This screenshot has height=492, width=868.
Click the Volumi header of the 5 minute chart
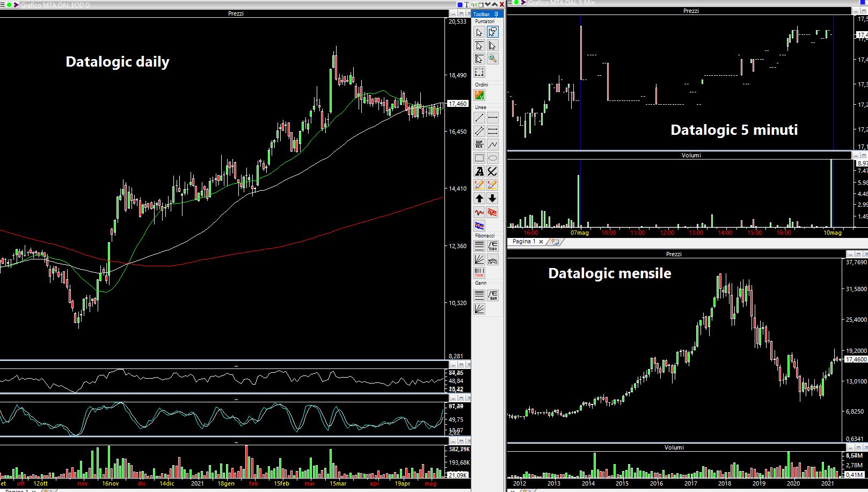691,155
